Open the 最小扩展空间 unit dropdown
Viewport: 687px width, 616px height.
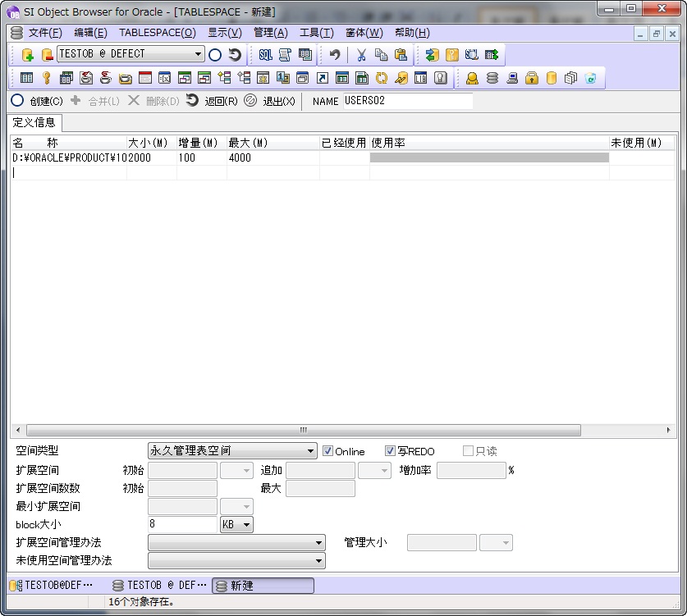pos(236,507)
